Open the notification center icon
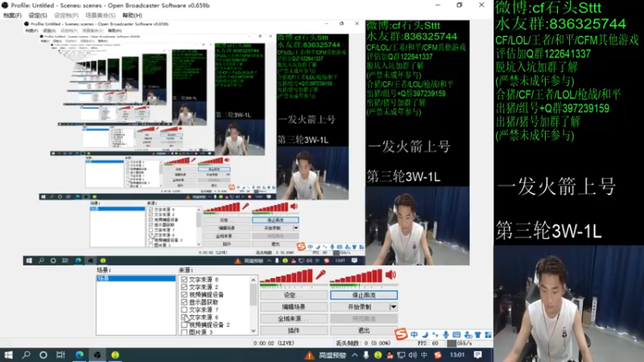 click(477, 355)
